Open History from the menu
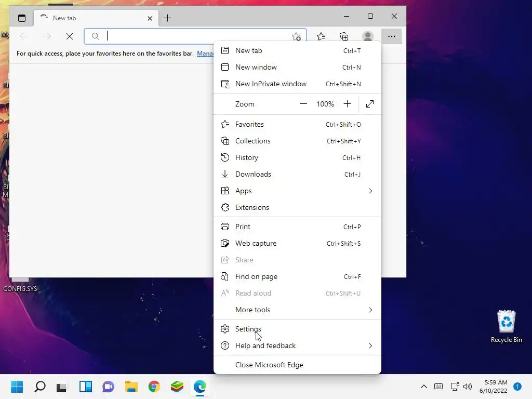Screen dimensions: 532x399 click(x=297, y=157)
